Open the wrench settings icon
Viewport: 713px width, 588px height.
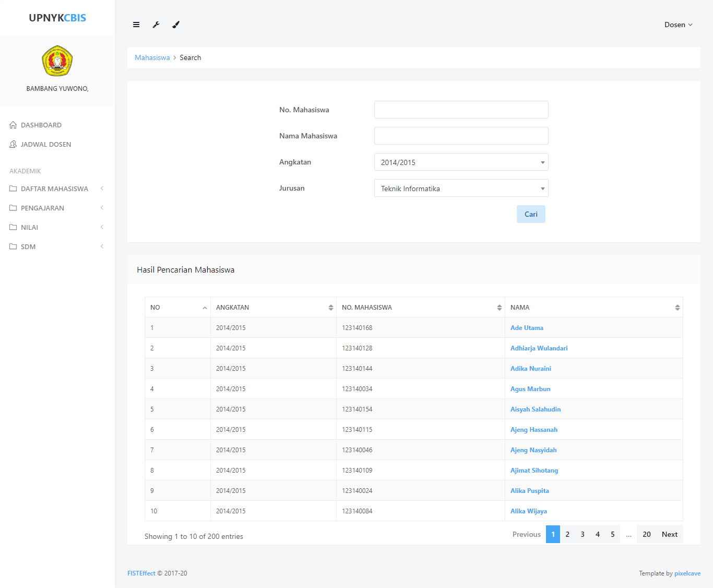[x=156, y=25]
